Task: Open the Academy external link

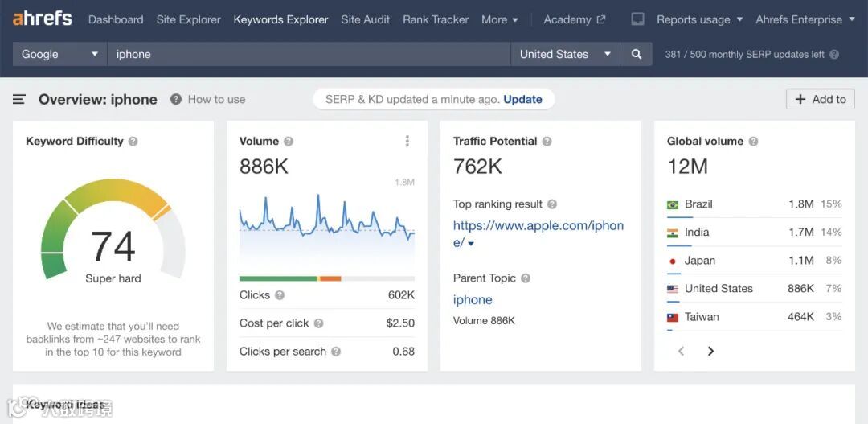Action: [575, 19]
